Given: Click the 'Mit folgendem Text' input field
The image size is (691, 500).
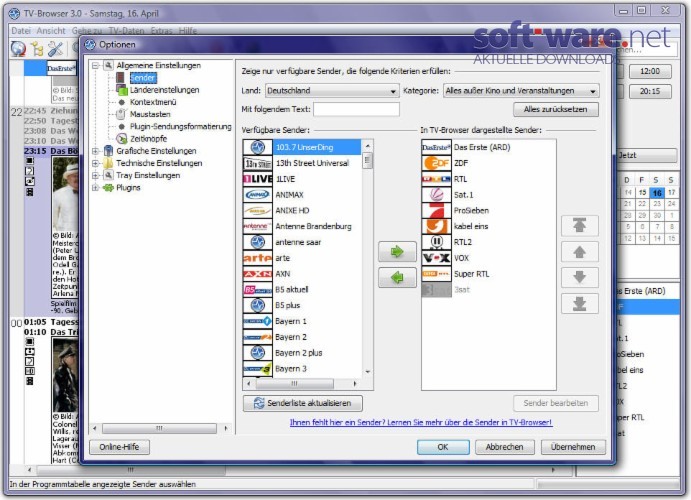Looking at the screenshot, I should point(357,109).
